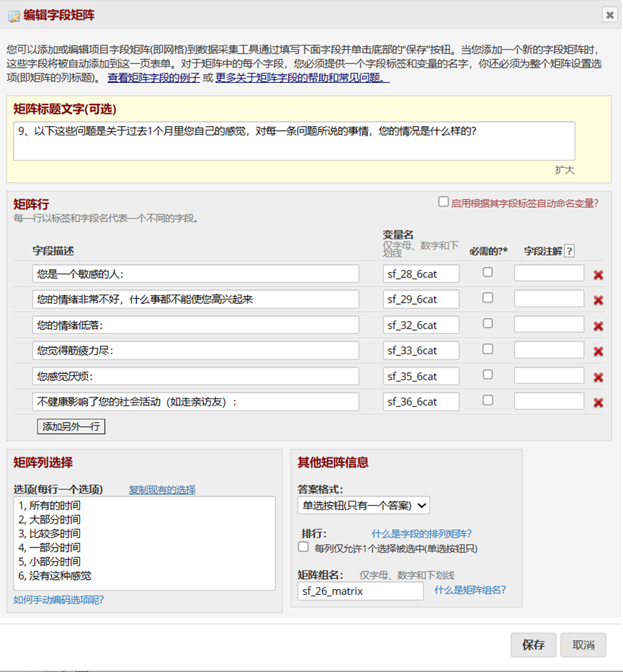
Task: Open 查看矩阵字段的例子 link
Action: click(x=153, y=78)
